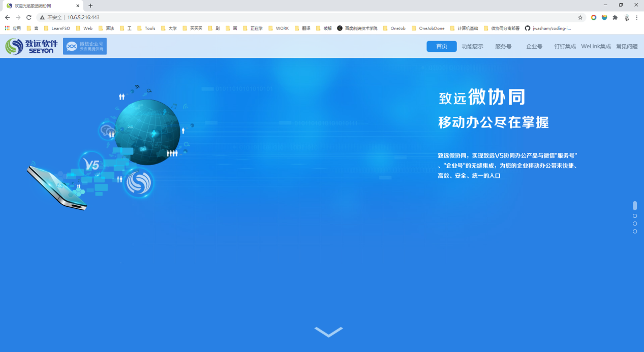644x352 pixels.
Task: Open the 常见问题 FAQ link
Action: tap(627, 46)
